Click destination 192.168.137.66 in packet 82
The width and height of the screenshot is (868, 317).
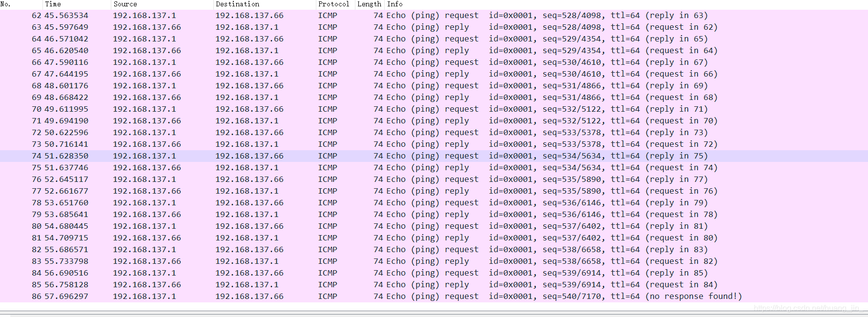[249, 250]
